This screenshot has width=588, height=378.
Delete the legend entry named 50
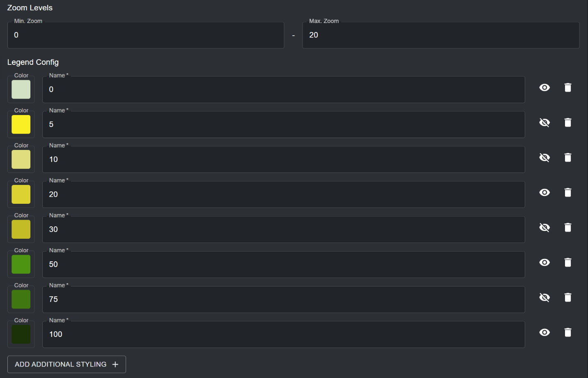[x=568, y=263]
